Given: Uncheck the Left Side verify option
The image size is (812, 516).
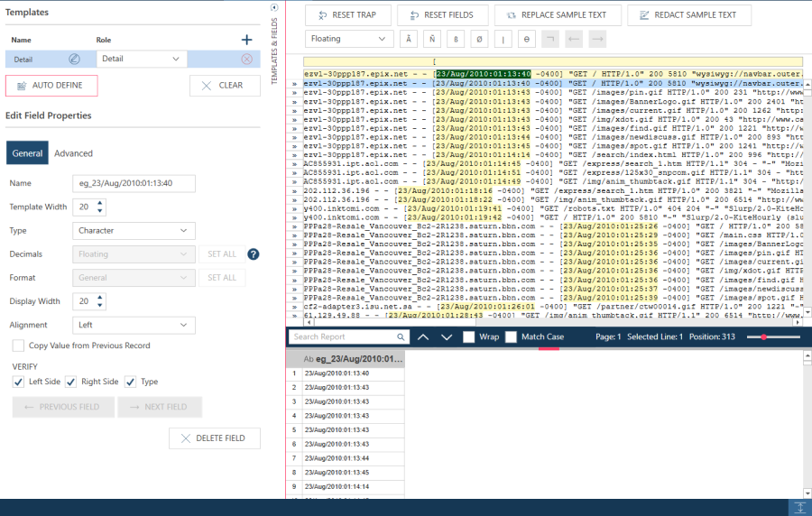Looking at the screenshot, I should click(19, 382).
